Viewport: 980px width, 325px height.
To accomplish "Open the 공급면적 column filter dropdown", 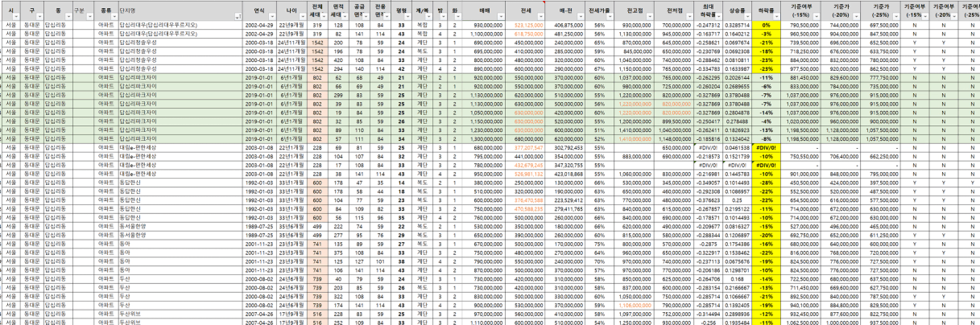I will coord(366,16).
